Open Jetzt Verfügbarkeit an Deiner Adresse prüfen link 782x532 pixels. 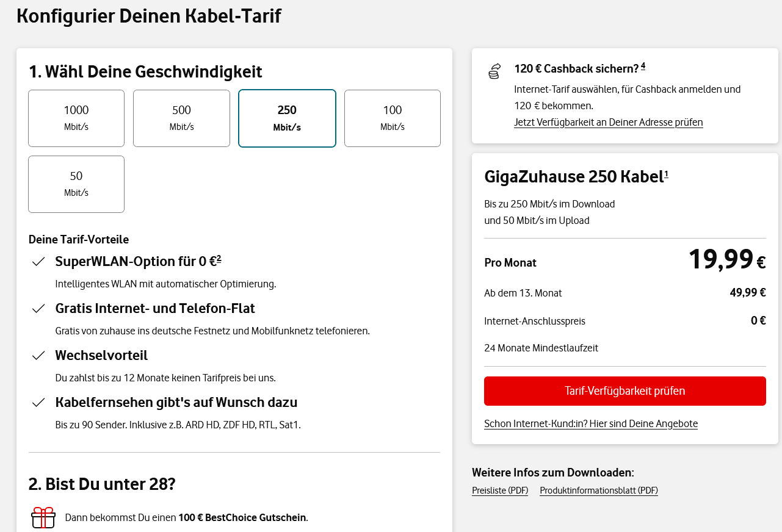pos(609,122)
